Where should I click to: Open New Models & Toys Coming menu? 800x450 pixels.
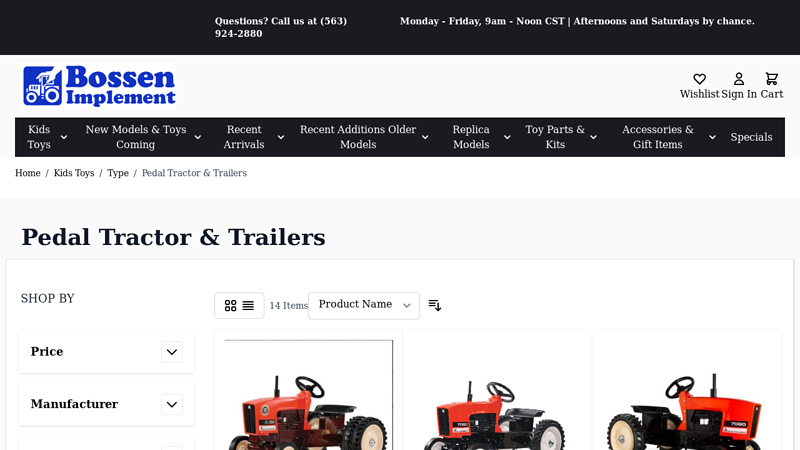(x=136, y=137)
